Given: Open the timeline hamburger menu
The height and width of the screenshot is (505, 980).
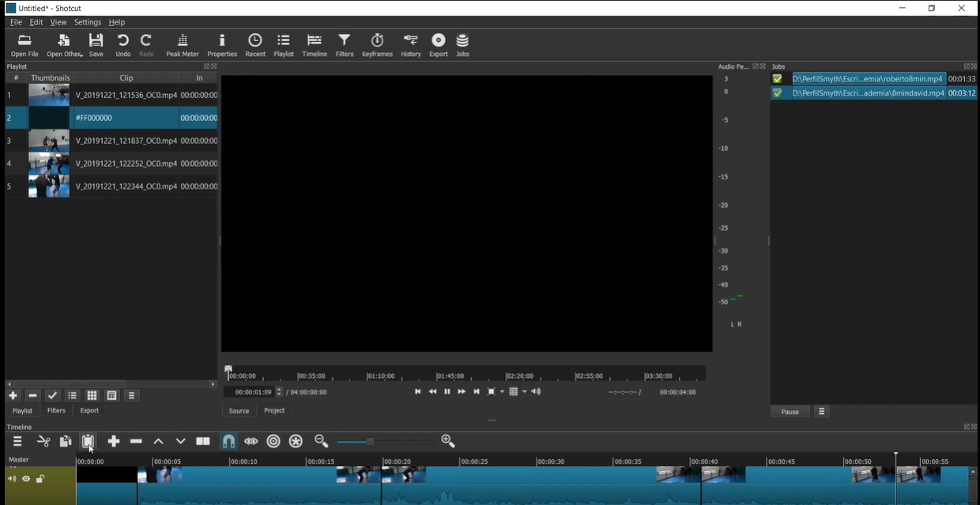Looking at the screenshot, I should [x=17, y=441].
